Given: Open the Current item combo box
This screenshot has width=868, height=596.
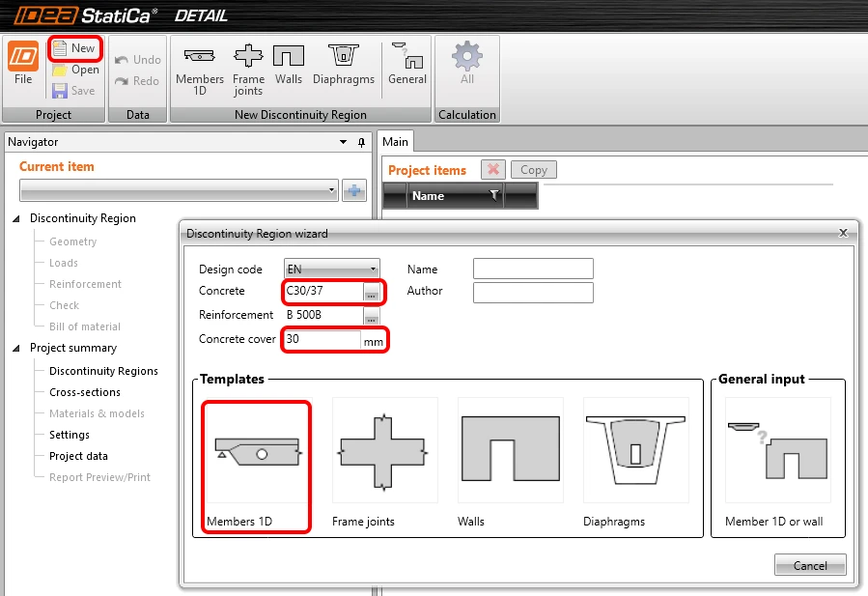Looking at the screenshot, I should [x=179, y=190].
